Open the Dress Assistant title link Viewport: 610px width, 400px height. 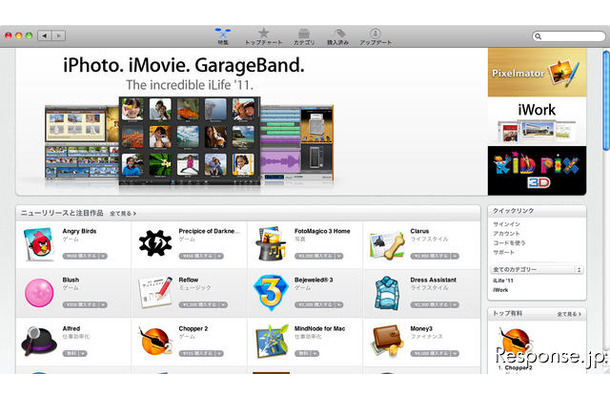pos(433,280)
